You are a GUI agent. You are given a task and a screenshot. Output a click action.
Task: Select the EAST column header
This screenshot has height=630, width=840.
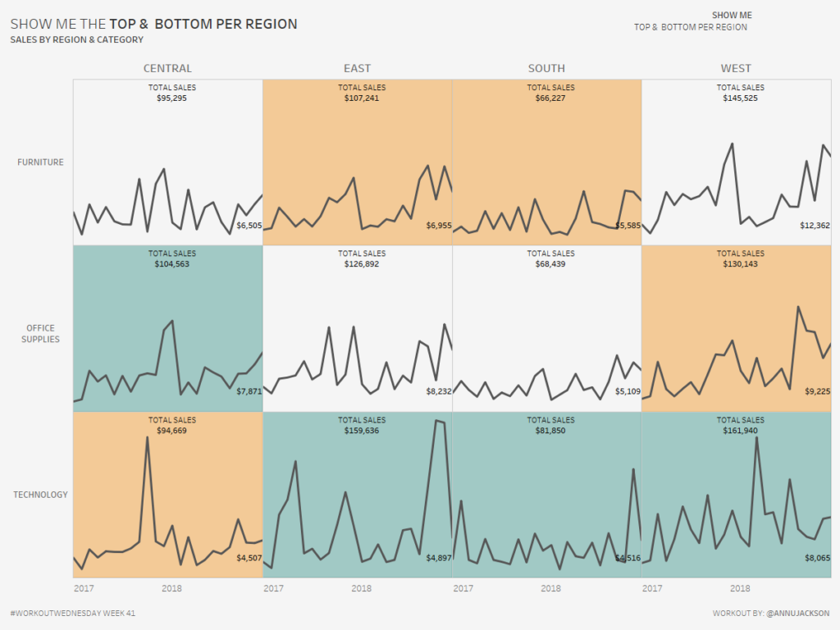pos(357,69)
